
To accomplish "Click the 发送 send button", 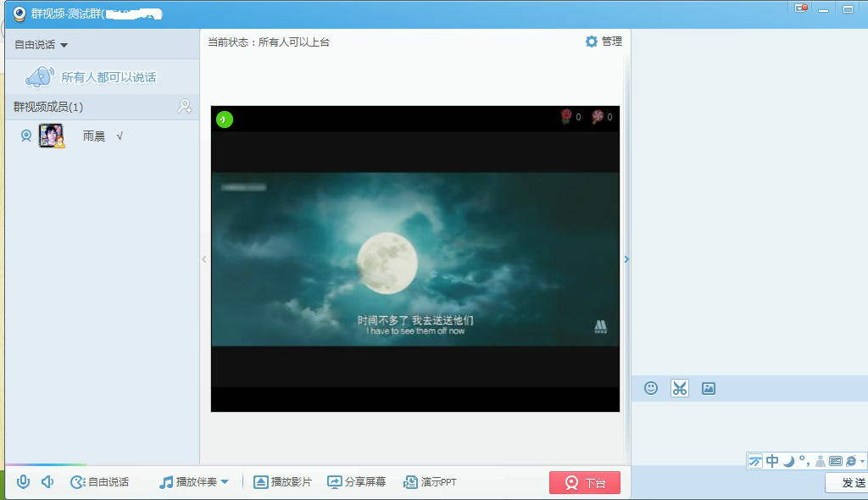I will coord(847,483).
